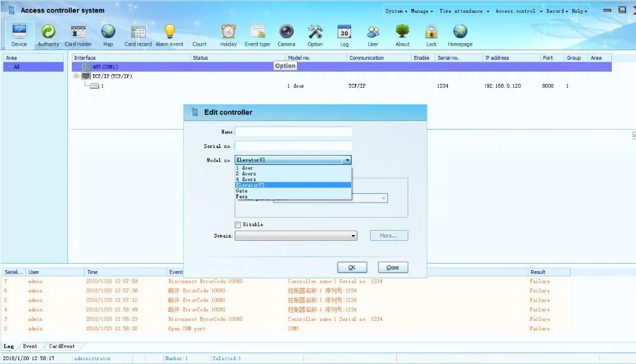
Task: Select '1 door' in the model list
Action: click(293, 168)
